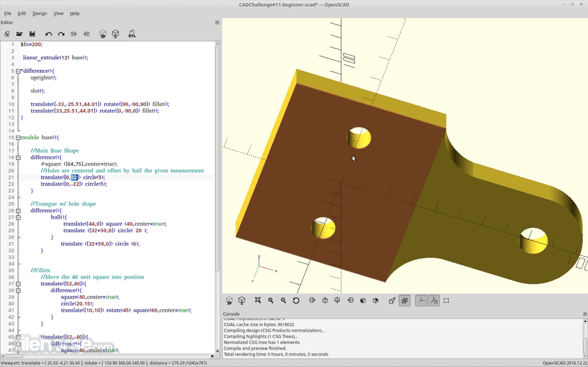
Task: Click the 'uprights();' code line
Action: click(x=44, y=78)
